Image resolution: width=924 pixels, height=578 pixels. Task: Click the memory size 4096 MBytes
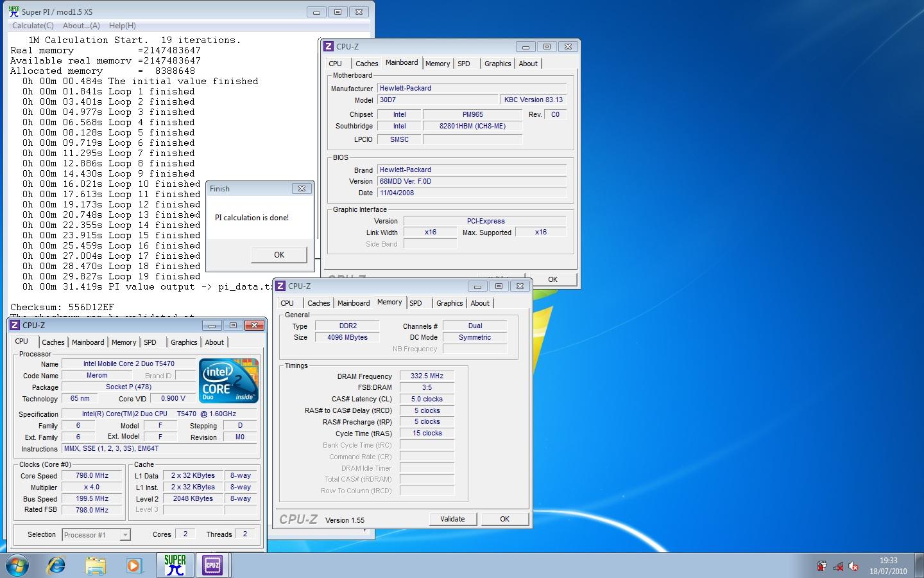tap(347, 337)
